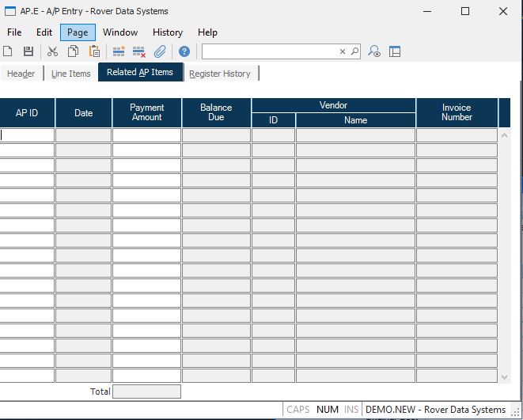Switch to the Line Items tab
The width and height of the screenshot is (523, 420).
(x=70, y=74)
